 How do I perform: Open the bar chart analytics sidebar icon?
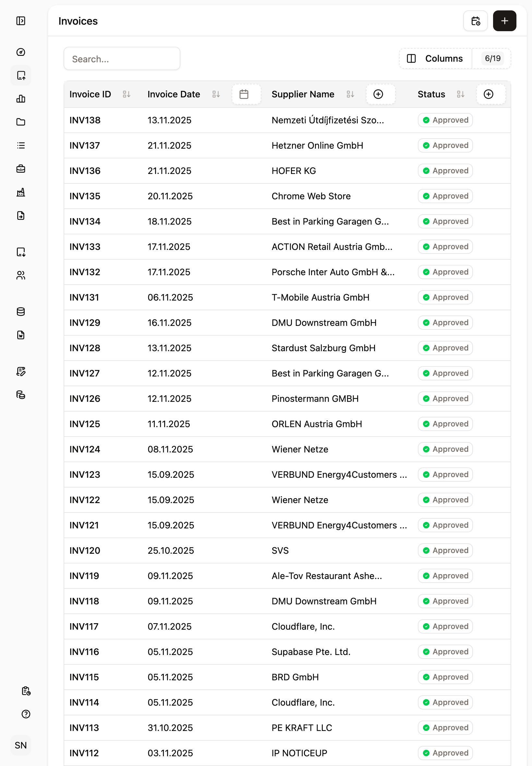point(21,99)
